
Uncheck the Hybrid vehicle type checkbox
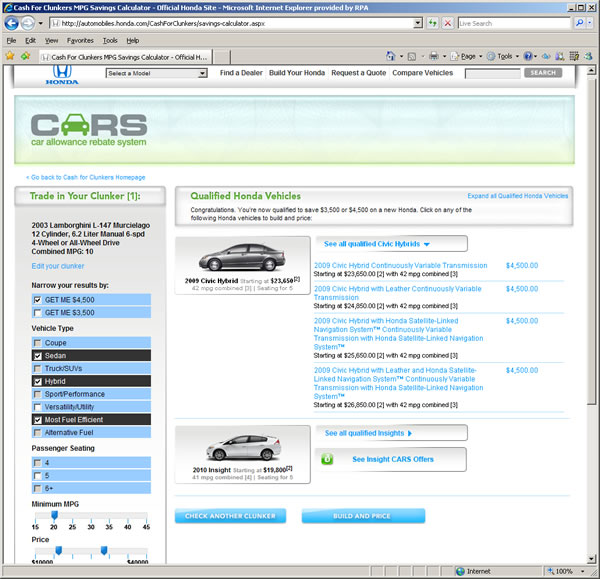click(38, 381)
